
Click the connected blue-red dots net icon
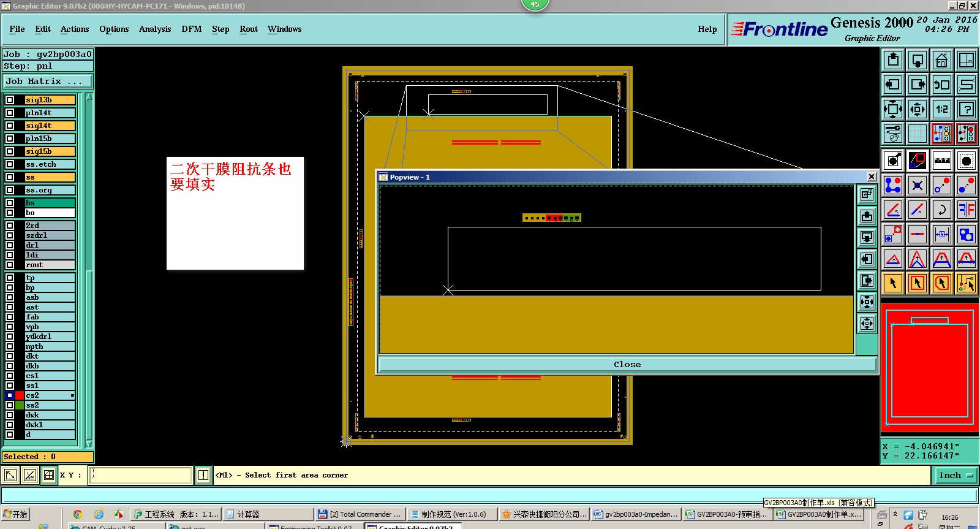point(893,185)
